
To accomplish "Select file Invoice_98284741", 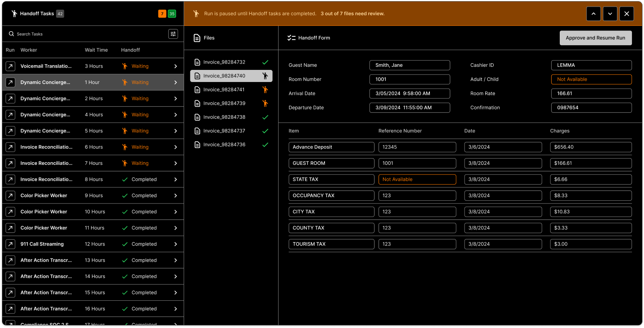I will click(231, 90).
